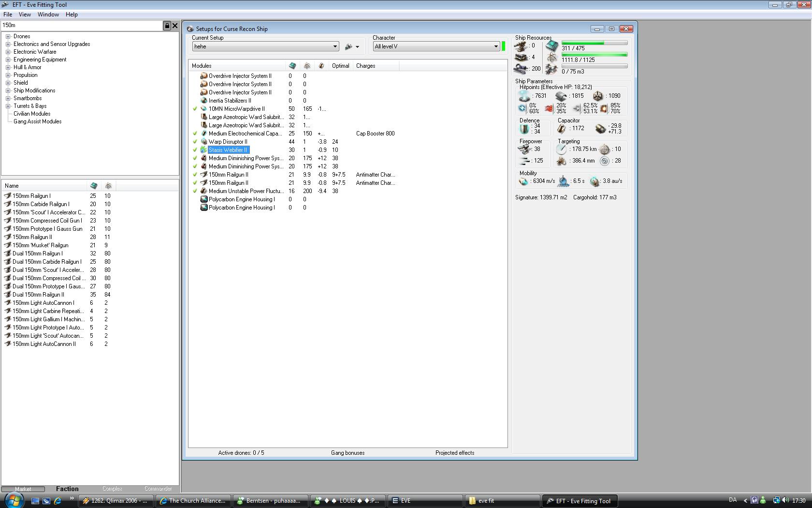
Task: Click the powergrid column header icon in modules list
Action: 307,66
